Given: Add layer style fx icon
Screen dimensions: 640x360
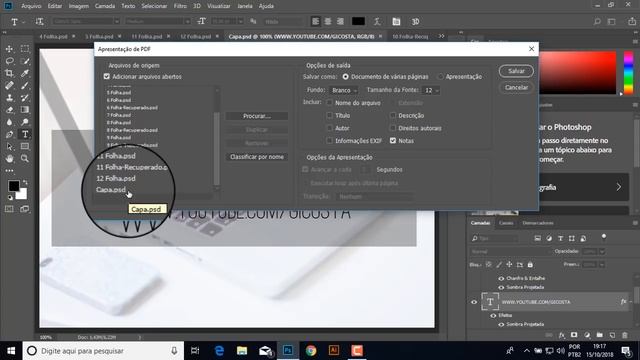Looking at the screenshot, I should click(562, 335).
